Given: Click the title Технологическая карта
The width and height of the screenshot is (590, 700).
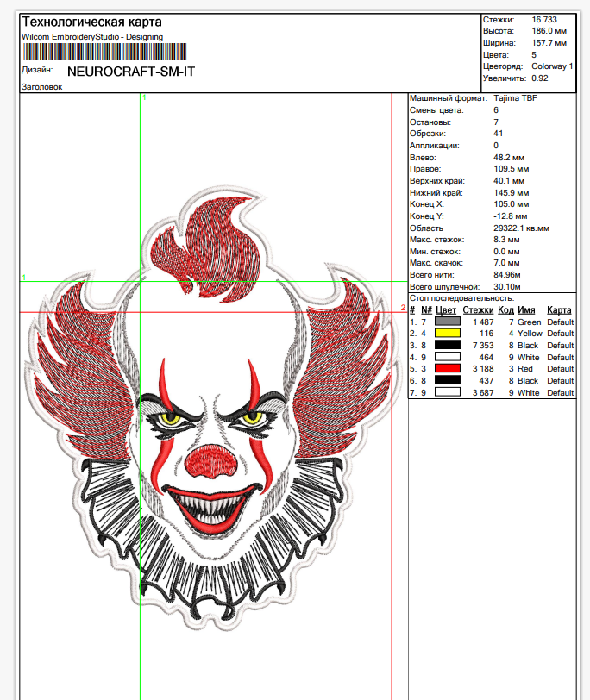Looking at the screenshot, I should coord(92,22).
